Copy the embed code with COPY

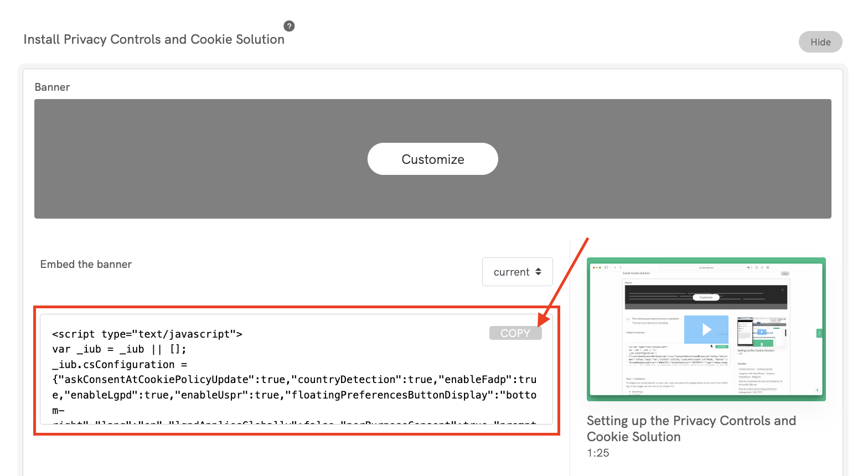click(x=515, y=333)
